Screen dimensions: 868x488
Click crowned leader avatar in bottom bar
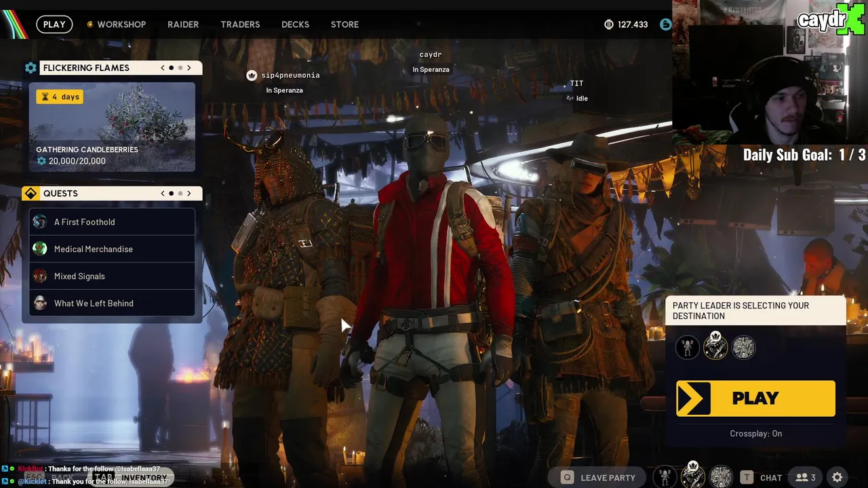tap(693, 476)
